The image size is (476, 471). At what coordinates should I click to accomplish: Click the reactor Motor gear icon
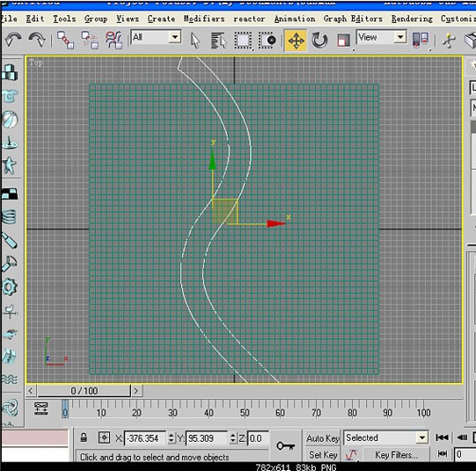pos(10,287)
